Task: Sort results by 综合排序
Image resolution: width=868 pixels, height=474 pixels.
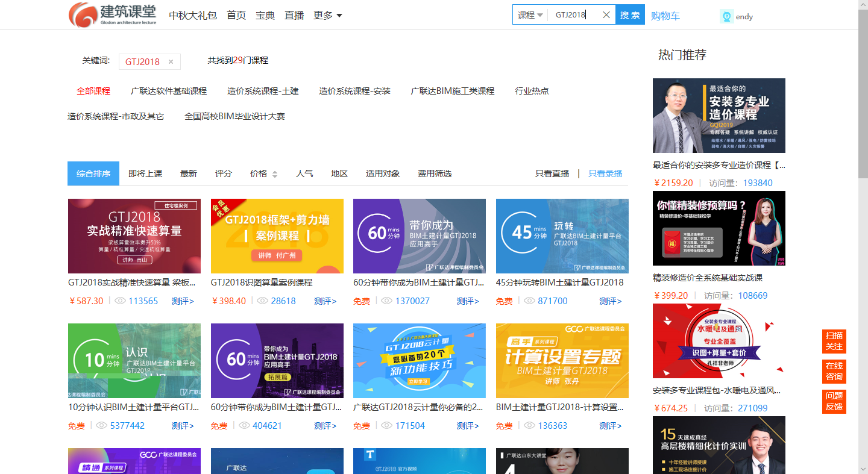Action: (93, 173)
